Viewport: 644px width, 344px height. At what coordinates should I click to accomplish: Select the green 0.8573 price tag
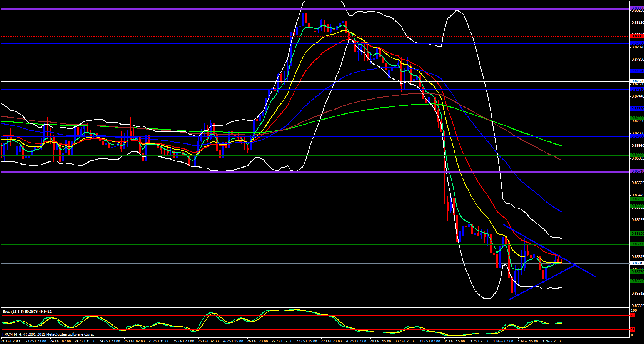click(637, 271)
